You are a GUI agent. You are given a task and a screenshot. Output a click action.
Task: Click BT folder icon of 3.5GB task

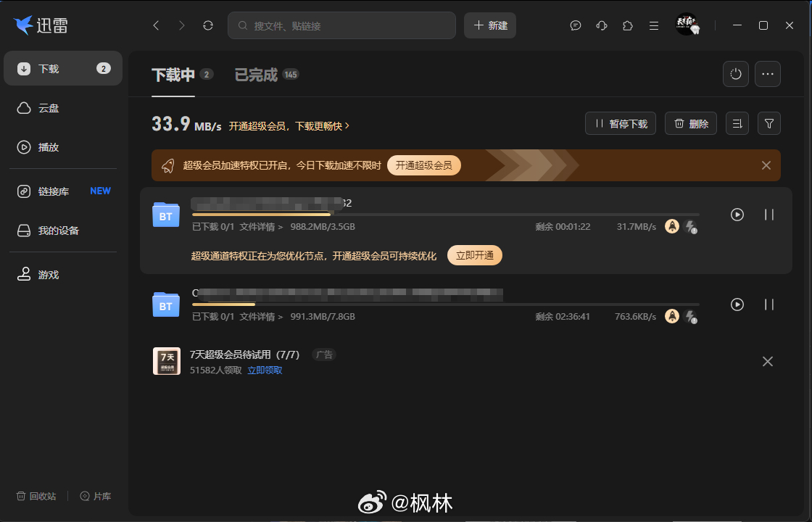coord(166,215)
